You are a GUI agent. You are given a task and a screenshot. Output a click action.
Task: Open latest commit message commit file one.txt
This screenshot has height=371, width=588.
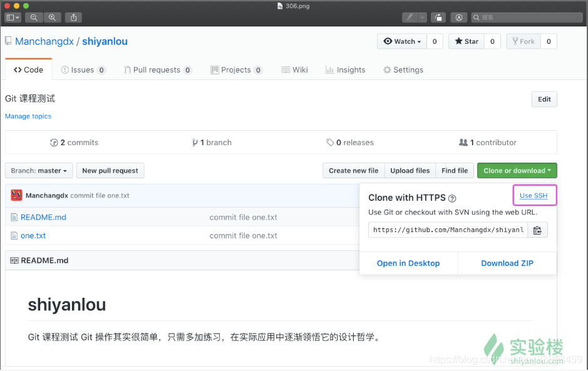coord(100,195)
